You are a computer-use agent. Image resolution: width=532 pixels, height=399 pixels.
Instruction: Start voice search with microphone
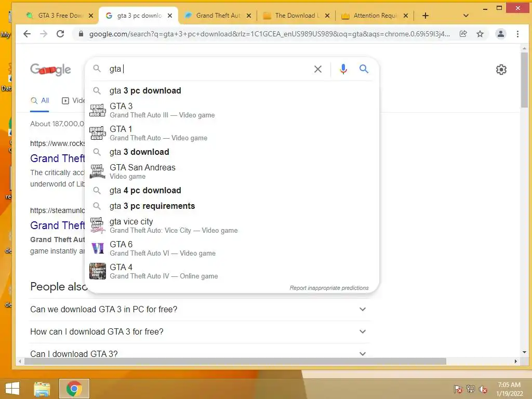pyautogui.click(x=343, y=69)
